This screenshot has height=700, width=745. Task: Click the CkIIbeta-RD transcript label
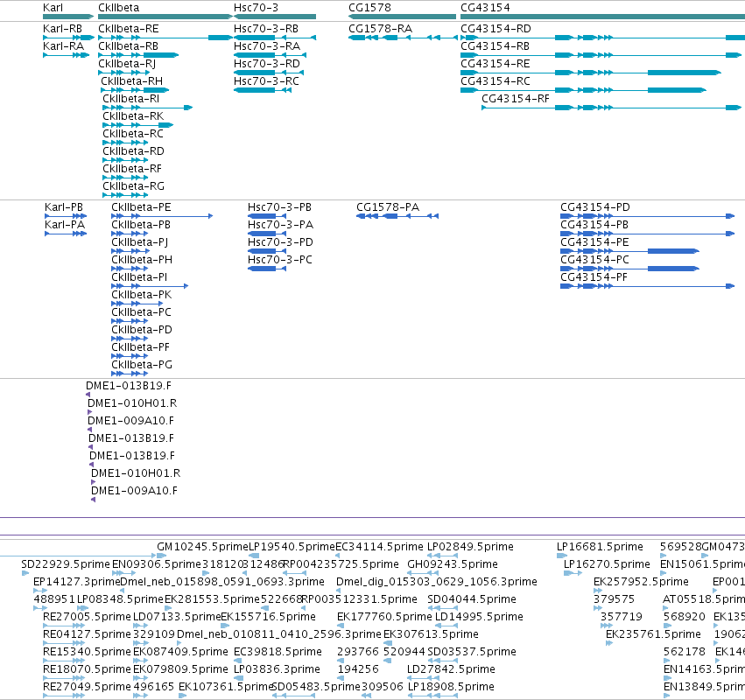[134, 151]
